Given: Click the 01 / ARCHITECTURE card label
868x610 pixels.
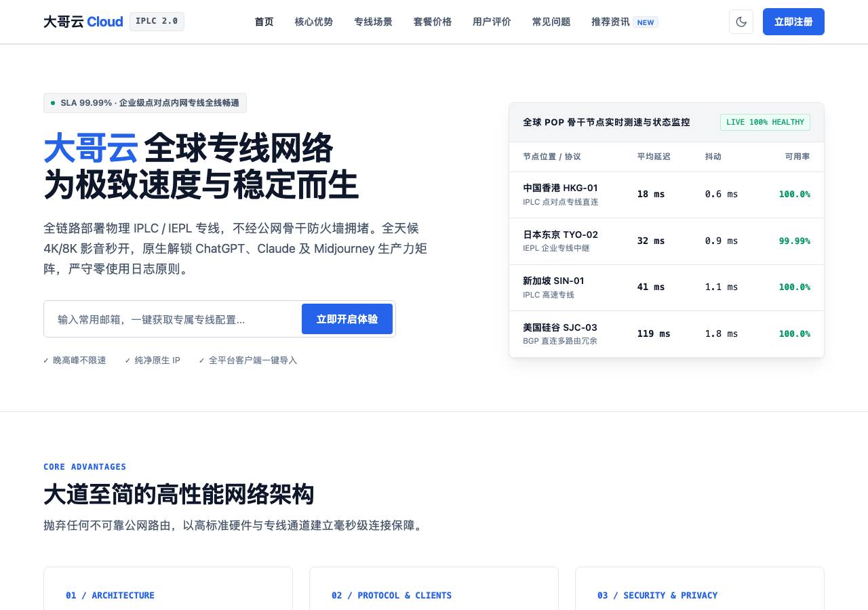Looking at the screenshot, I should pyautogui.click(x=110, y=596).
